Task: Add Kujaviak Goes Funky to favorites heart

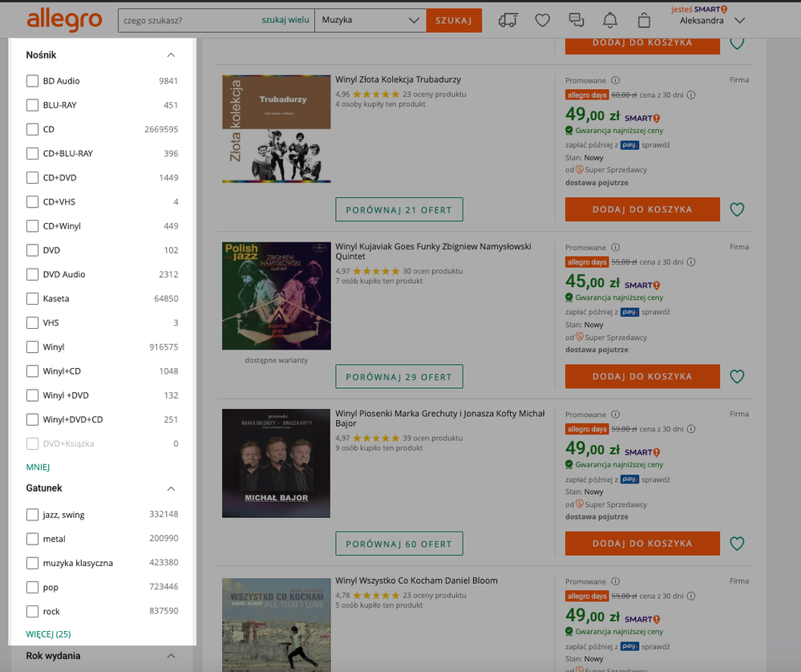Action: [x=737, y=377]
